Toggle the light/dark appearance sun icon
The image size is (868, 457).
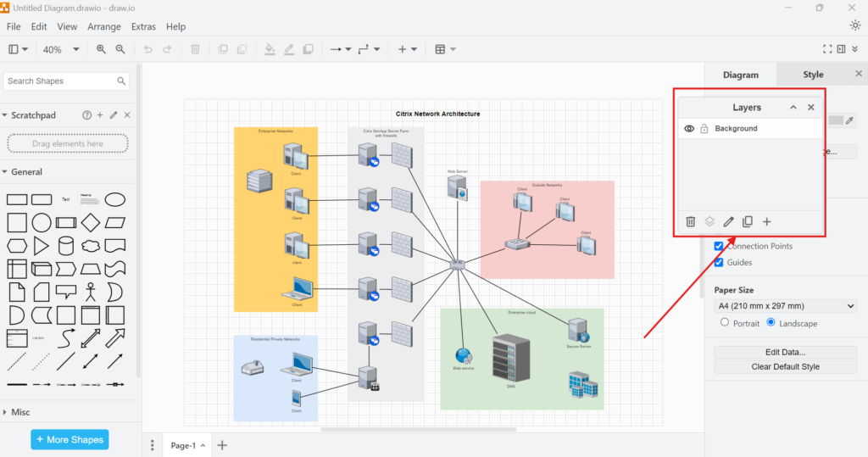coord(855,25)
